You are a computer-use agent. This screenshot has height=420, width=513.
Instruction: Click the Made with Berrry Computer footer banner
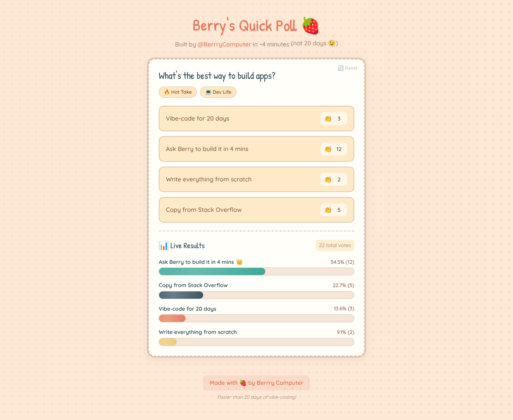(256, 383)
